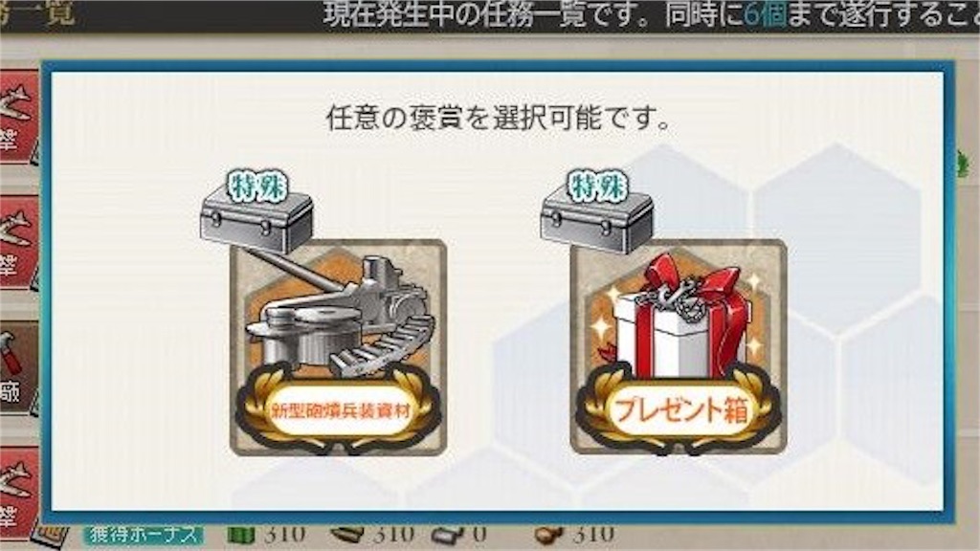Select the 新型砲熕兵装資材 gun turret reward card

click(x=338, y=347)
